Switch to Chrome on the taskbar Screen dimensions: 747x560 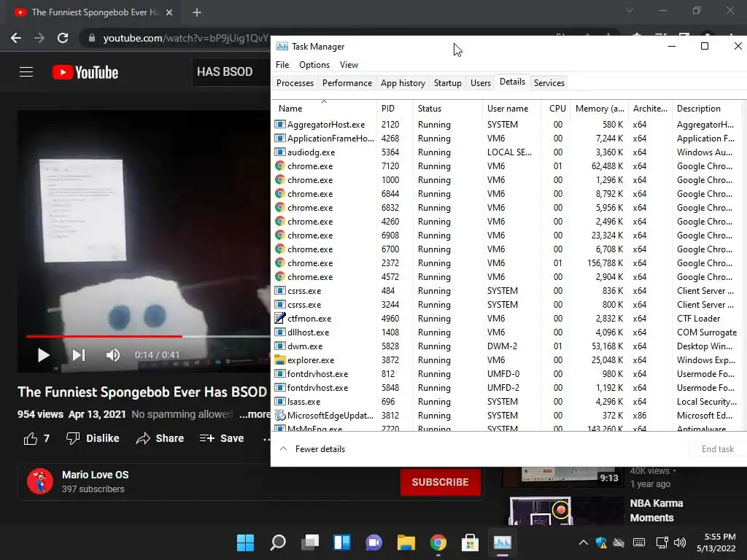[x=438, y=542]
